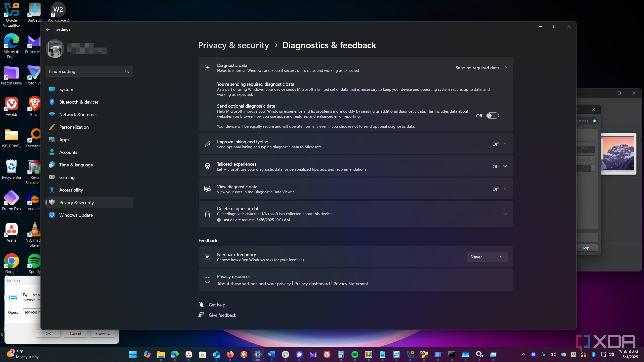The image size is (644, 362).
Task: Expand Tailored experiences section
Action: pos(505,166)
